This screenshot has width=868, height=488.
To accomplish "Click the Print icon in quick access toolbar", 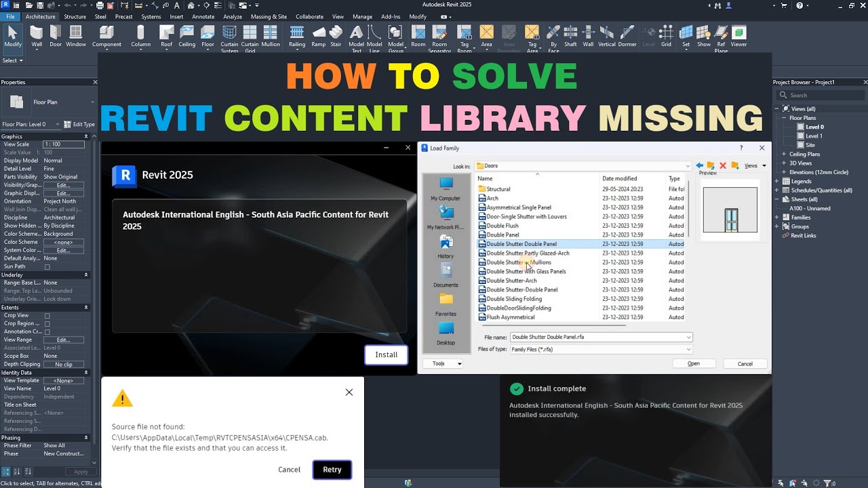I will pos(100,5).
